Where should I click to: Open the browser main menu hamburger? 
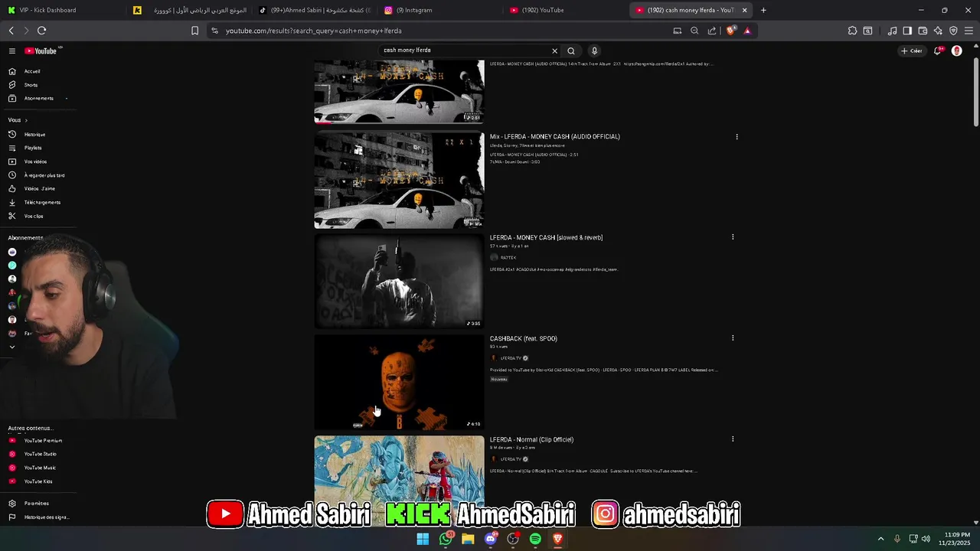tap(969, 31)
